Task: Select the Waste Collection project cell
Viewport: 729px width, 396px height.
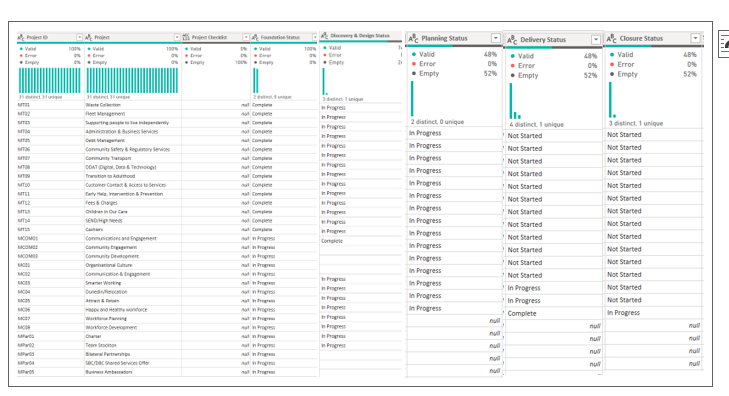Action: pos(133,105)
